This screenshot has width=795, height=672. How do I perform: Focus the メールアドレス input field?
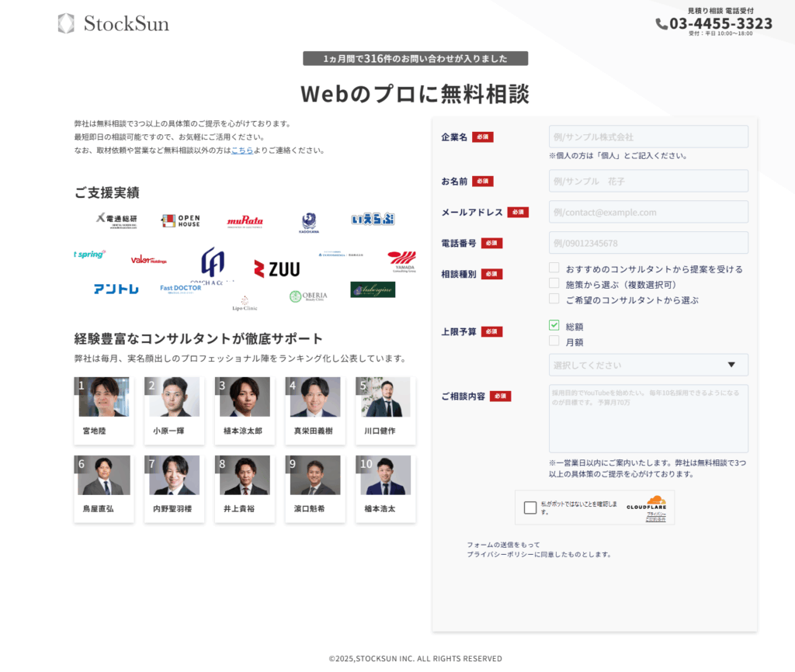(648, 212)
